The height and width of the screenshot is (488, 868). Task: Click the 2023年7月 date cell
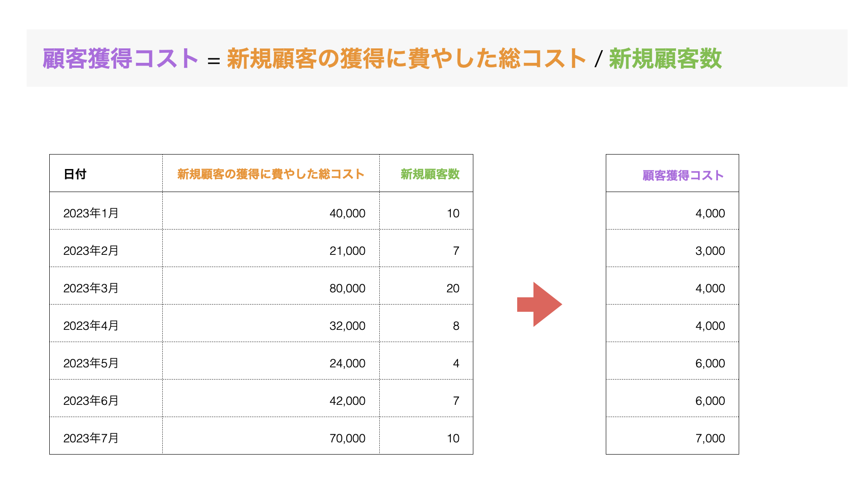click(91, 438)
